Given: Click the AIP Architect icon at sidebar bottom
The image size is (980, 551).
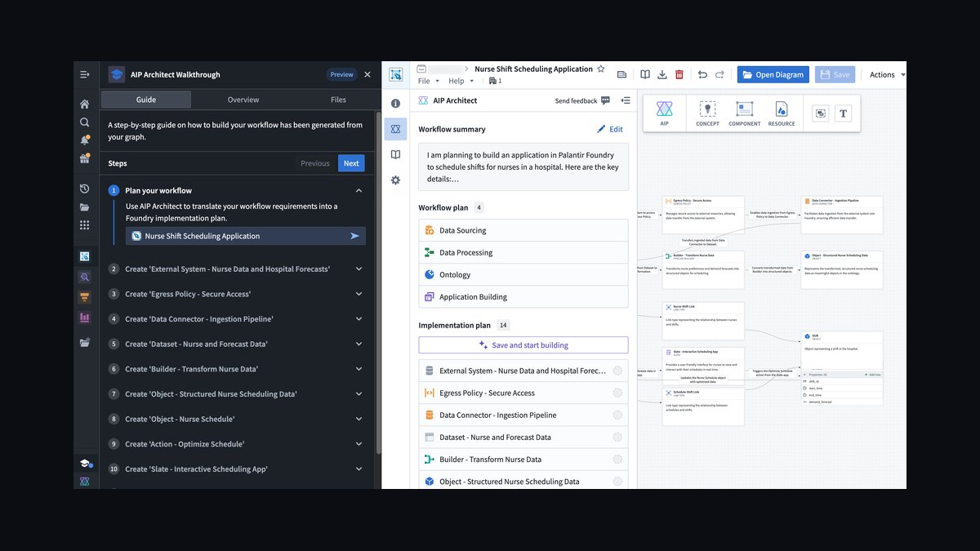Looking at the screenshot, I should tap(84, 482).
